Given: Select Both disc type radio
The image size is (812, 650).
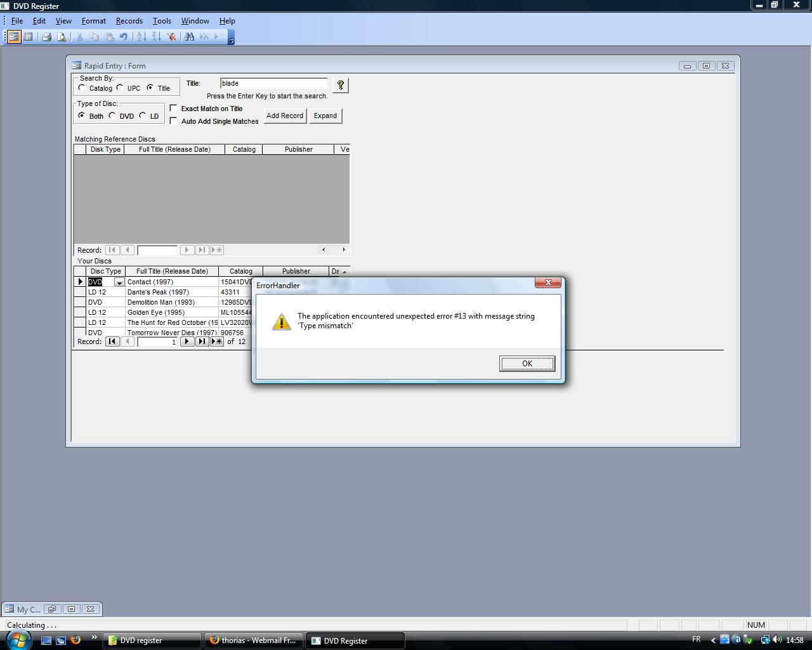Looking at the screenshot, I should pyautogui.click(x=81, y=116).
